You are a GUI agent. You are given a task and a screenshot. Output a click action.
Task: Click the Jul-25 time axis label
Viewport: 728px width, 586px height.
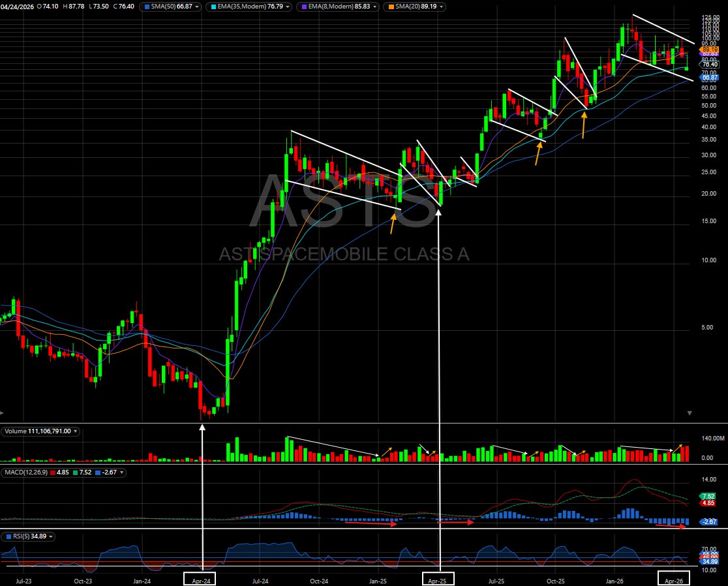(x=496, y=581)
